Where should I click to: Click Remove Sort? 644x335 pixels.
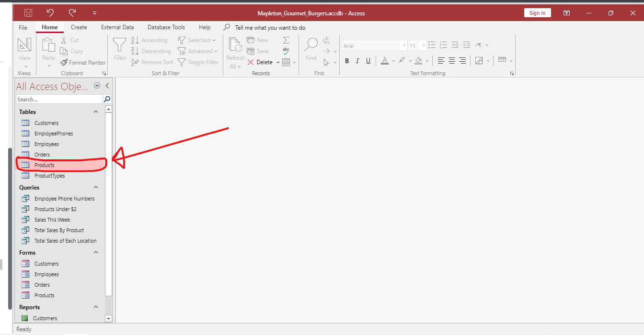pyautogui.click(x=152, y=62)
